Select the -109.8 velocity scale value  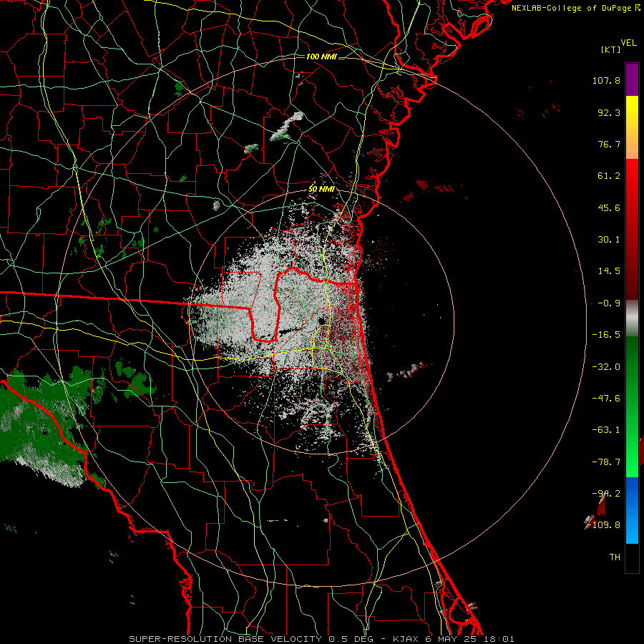(x=603, y=525)
